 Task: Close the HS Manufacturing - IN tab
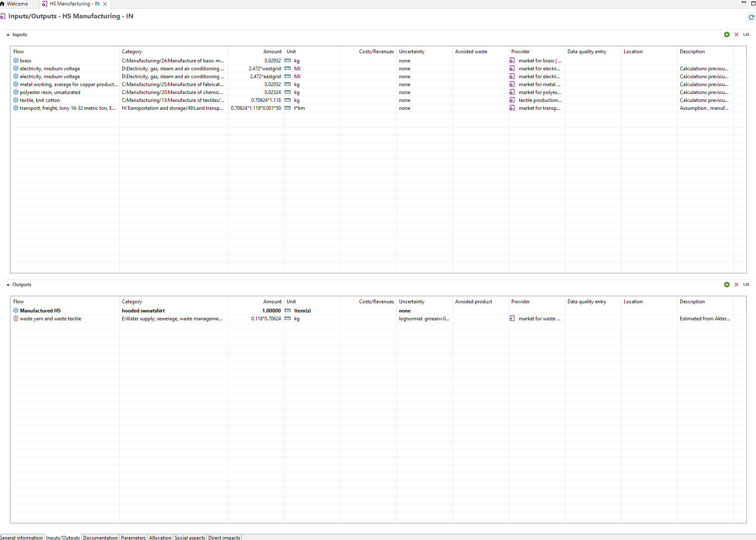point(105,4)
